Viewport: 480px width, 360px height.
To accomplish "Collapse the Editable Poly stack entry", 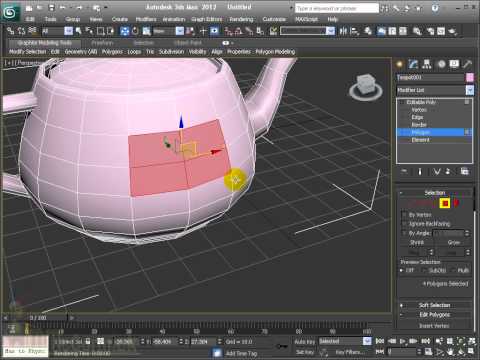I will [x=401, y=102].
